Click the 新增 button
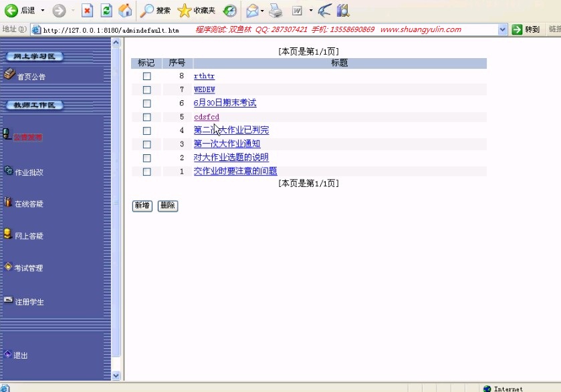 (x=142, y=206)
